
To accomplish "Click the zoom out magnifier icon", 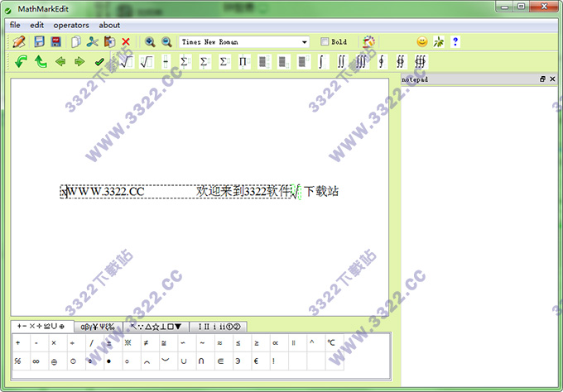I will pyautogui.click(x=166, y=41).
